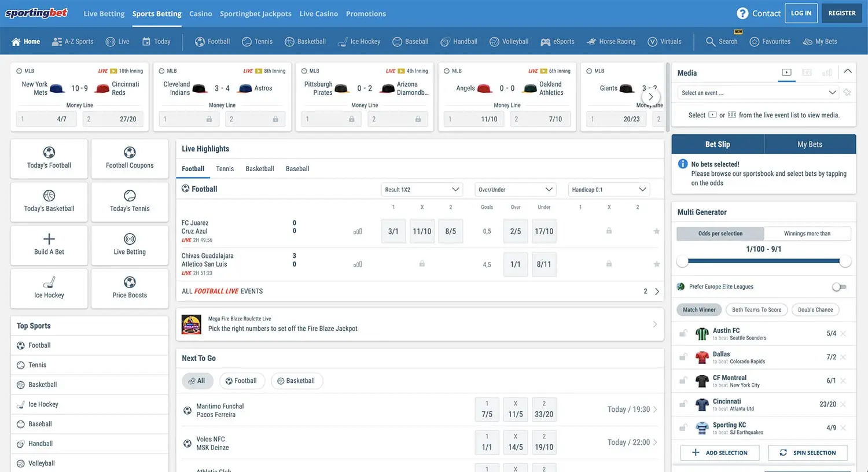Enable the Double Chance filter chip
Screen dimensions: 868x472
click(815, 310)
